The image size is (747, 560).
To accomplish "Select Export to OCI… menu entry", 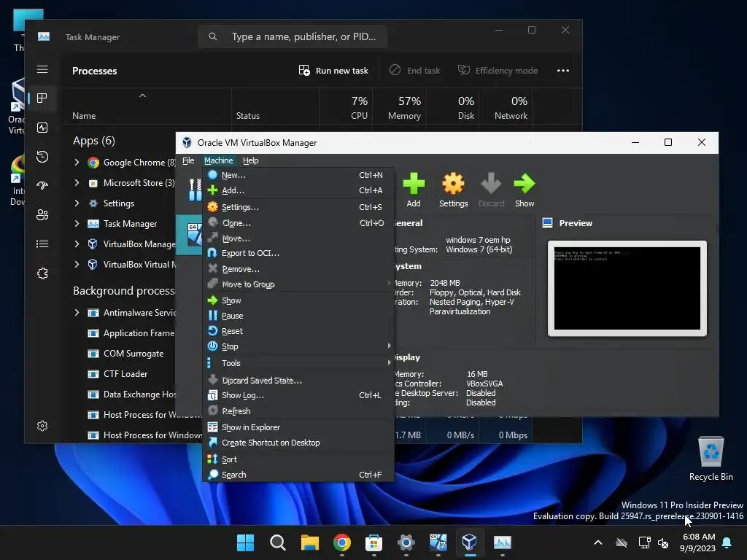I will tap(298, 253).
